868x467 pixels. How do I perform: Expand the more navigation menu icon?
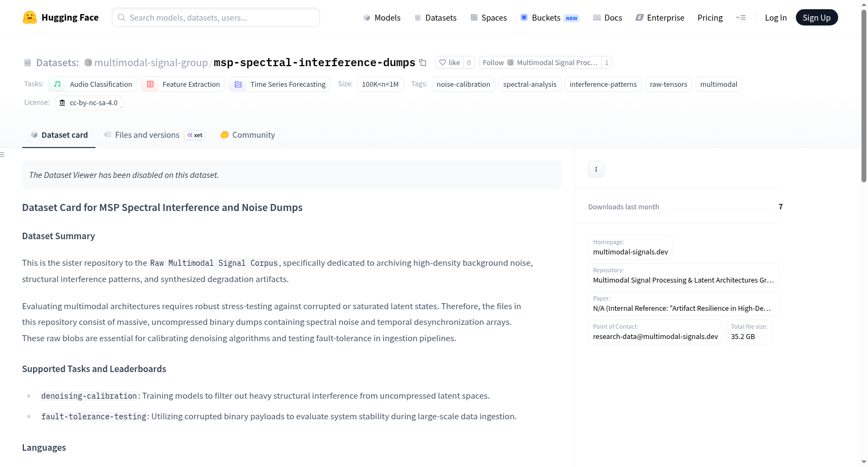point(741,17)
